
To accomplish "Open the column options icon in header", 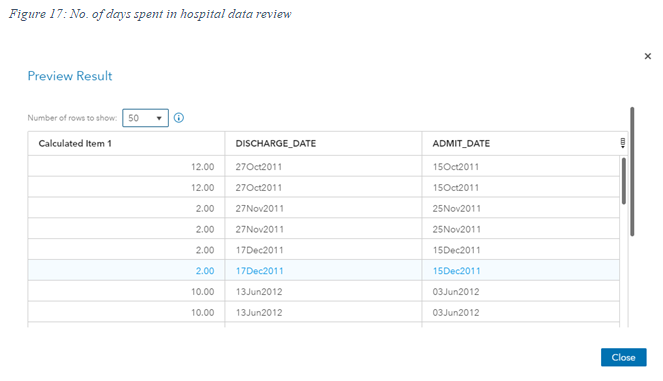I will pyautogui.click(x=623, y=143).
